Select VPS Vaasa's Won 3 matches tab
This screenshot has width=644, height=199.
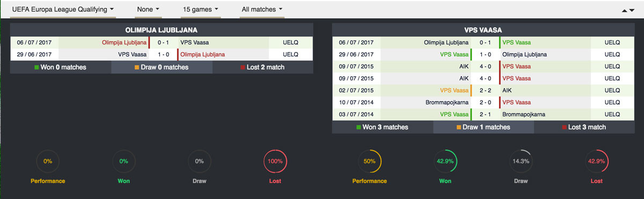(x=383, y=127)
